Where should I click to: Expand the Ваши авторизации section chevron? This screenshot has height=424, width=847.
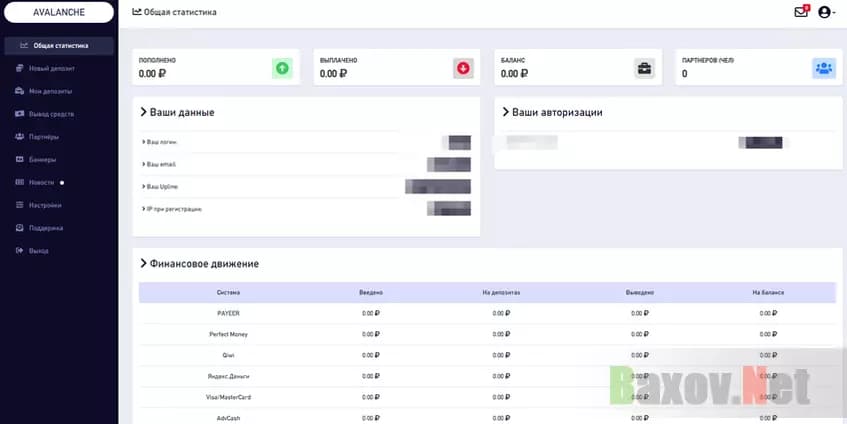pos(506,112)
